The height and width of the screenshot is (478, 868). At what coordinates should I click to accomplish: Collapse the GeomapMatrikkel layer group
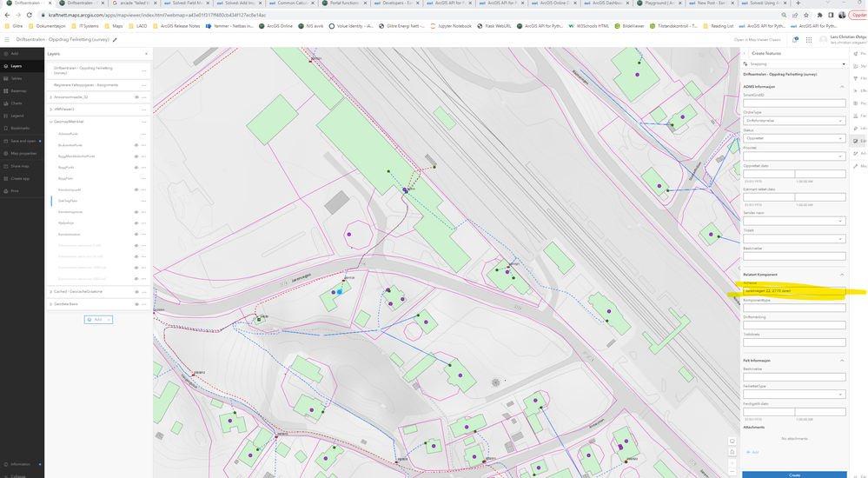tap(51, 122)
